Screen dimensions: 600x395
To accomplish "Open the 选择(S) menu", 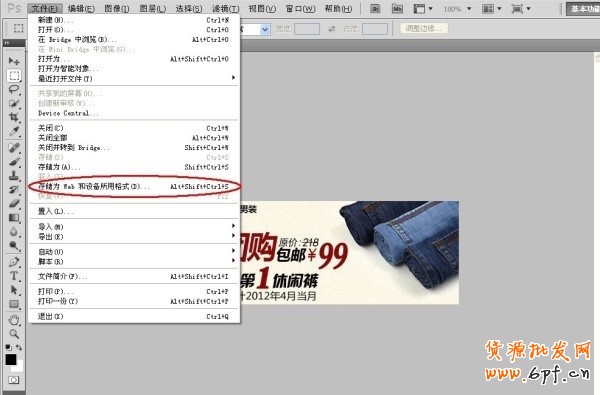I will (x=189, y=8).
